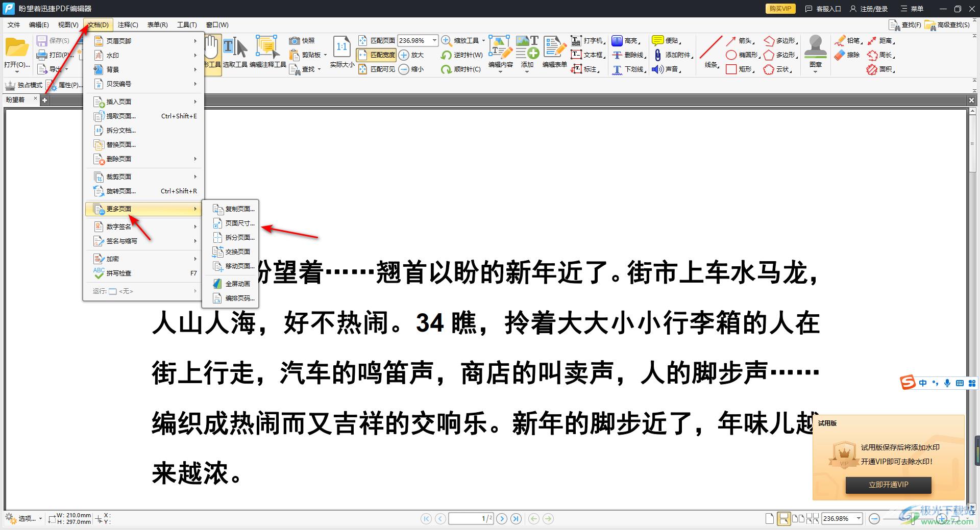Open the Clipboard (剪贴板) tool
Image resolution: width=980 pixels, height=530 pixels.
tap(308, 55)
